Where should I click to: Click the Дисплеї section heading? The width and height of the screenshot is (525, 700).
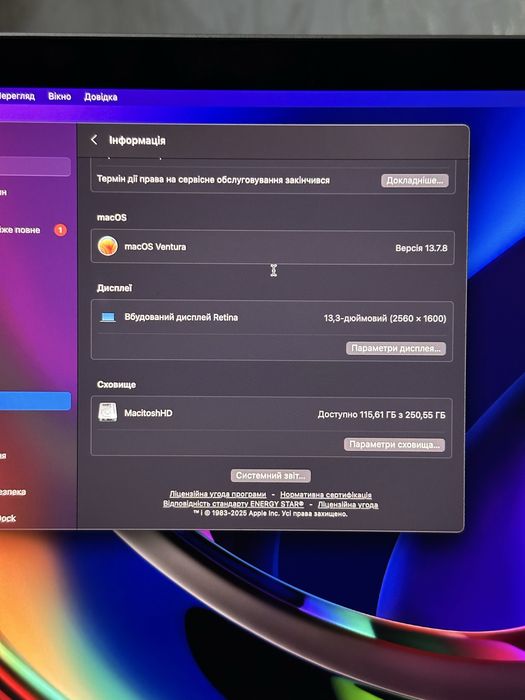pyautogui.click(x=114, y=288)
